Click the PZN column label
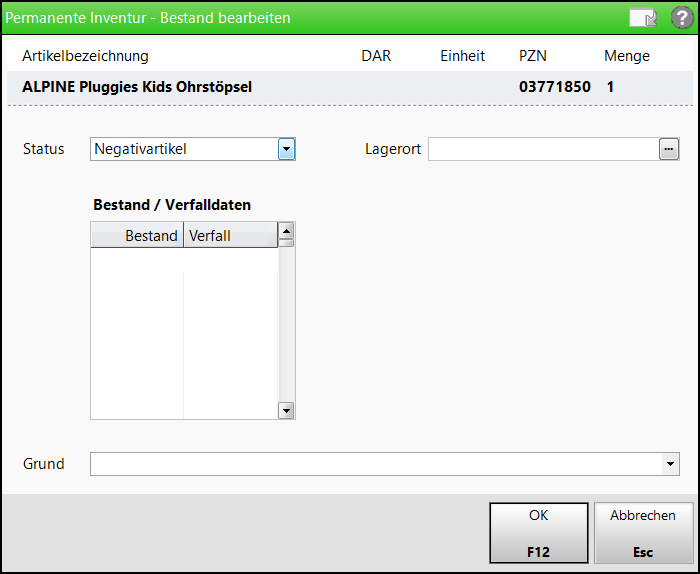This screenshot has height=574, width=700. click(x=533, y=56)
